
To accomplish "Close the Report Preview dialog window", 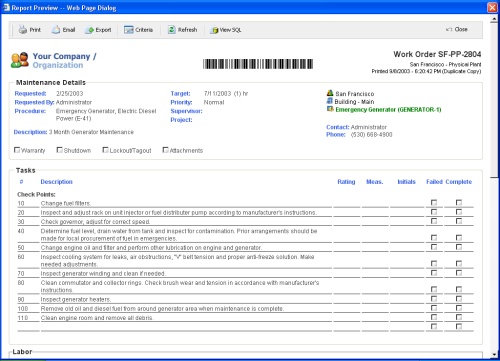I will tap(492, 7).
